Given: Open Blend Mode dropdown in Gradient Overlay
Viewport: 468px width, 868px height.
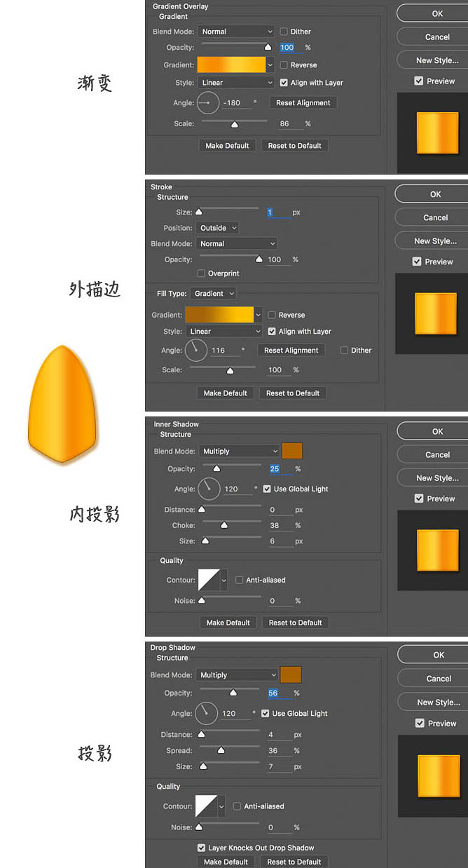Looking at the screenshot, I should [236, 32].
